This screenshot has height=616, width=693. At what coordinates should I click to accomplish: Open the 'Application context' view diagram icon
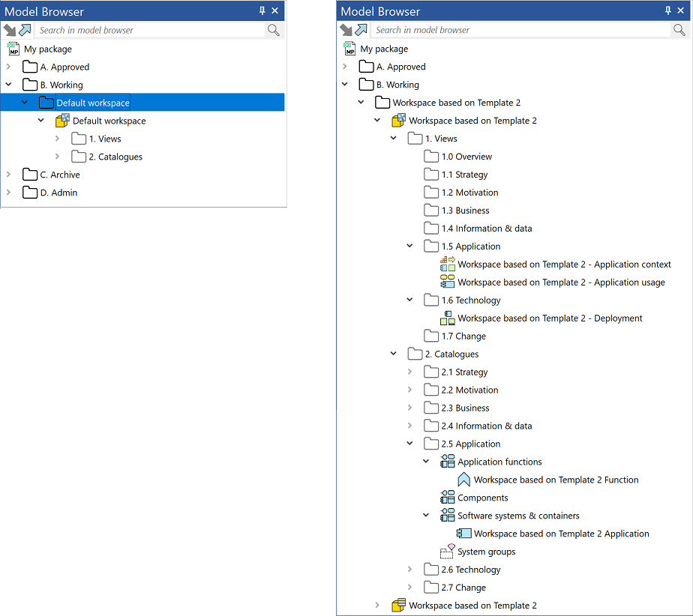[x=446, y=264]
